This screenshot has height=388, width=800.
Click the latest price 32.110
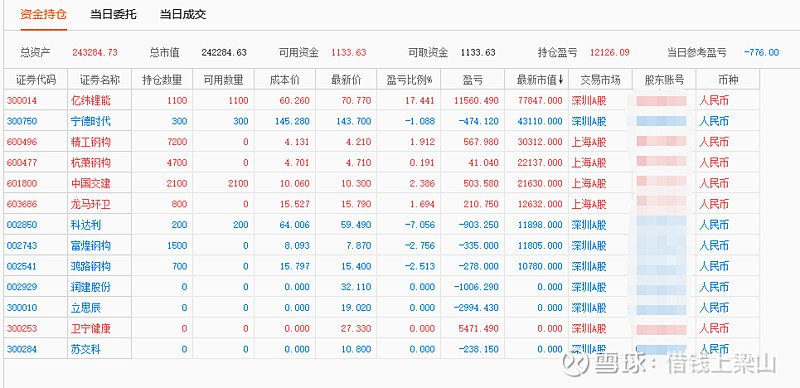point(356,287)
